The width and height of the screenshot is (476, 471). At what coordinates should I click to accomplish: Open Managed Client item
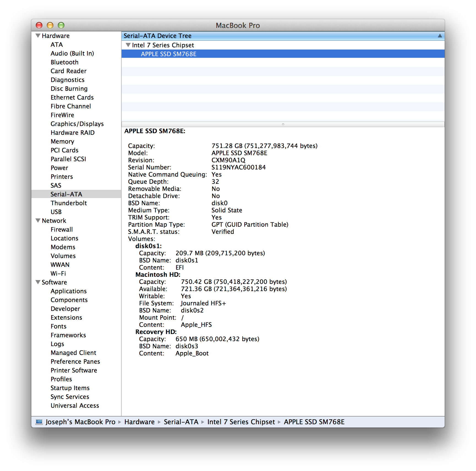(x=73, y=353)
